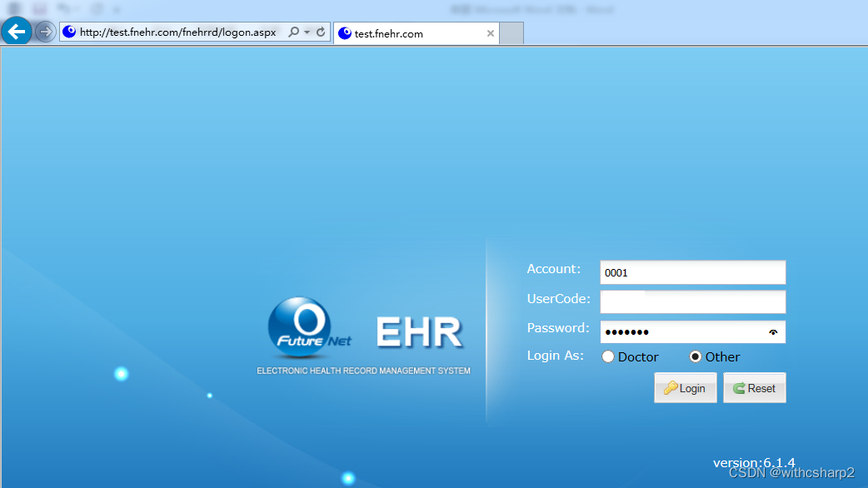Click the version:6.1.4 text
This screenshot has height=488, width=868.
click(754, 462)
